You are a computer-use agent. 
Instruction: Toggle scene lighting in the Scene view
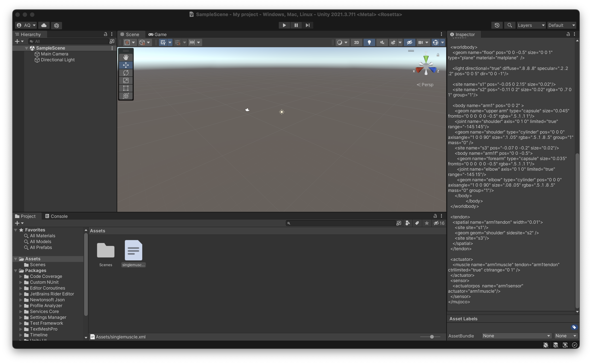pyautogui.click(x=370, y=42)
